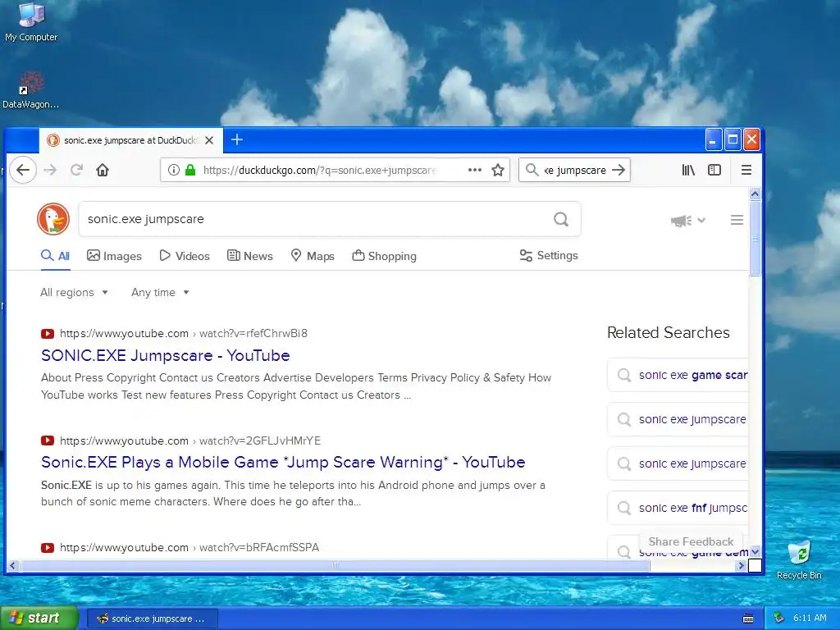The image size is (840, 630).
Task: Bookmark this page with the star
Action: click(x=498, y=170)
